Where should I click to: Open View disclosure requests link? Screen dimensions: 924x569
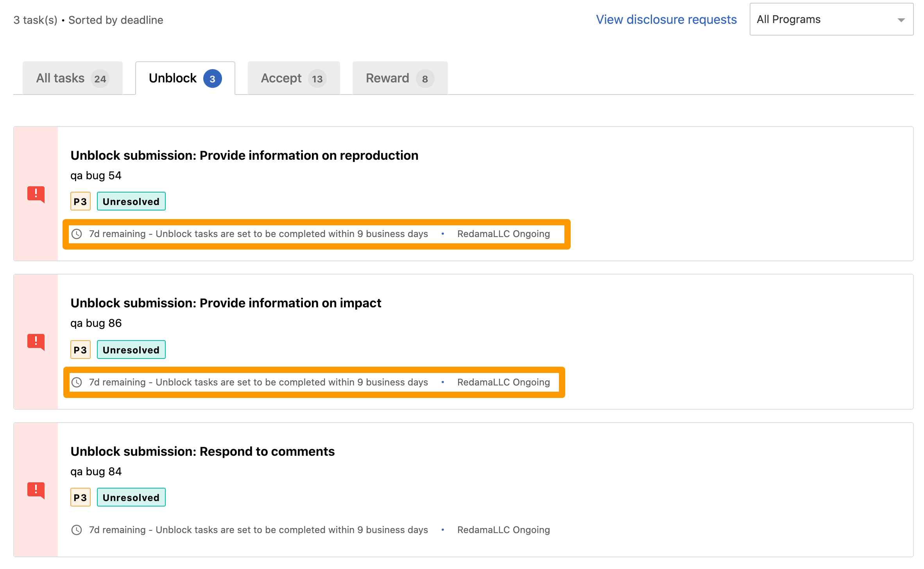point(666,20)
